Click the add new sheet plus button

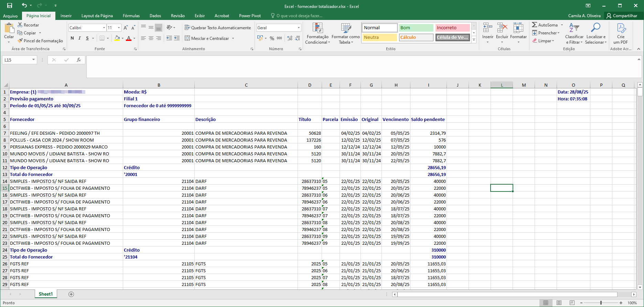click(x=71, y=294)
